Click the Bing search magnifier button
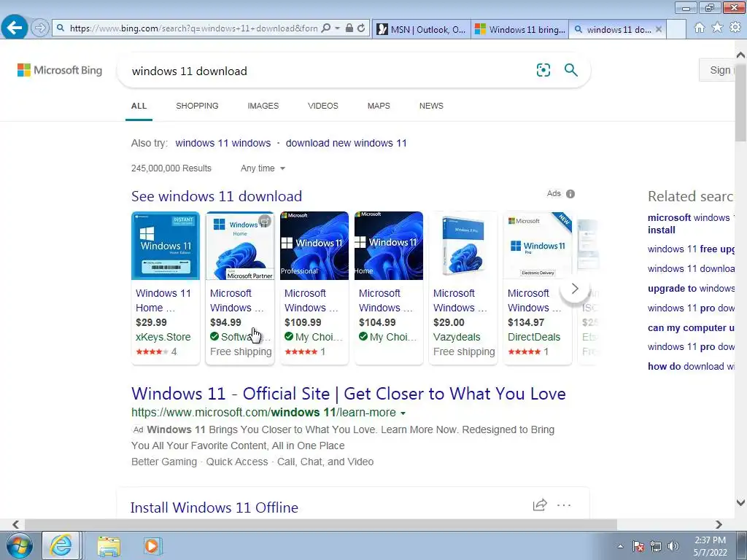The image size is (747, 560). (570, 71)
